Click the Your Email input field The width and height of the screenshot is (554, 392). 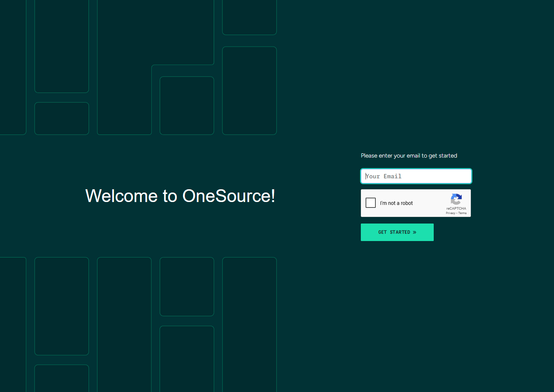point(416,176)
